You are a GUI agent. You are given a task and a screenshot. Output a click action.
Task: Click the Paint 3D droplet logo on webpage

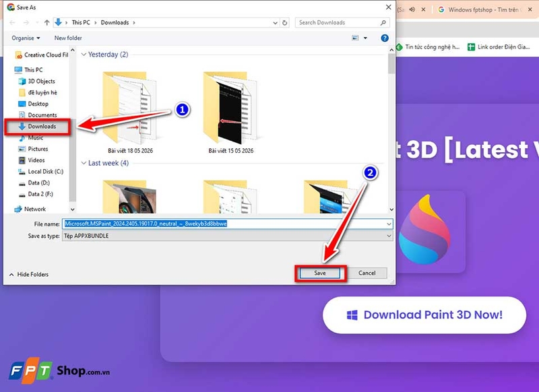[x=424, y=230]
